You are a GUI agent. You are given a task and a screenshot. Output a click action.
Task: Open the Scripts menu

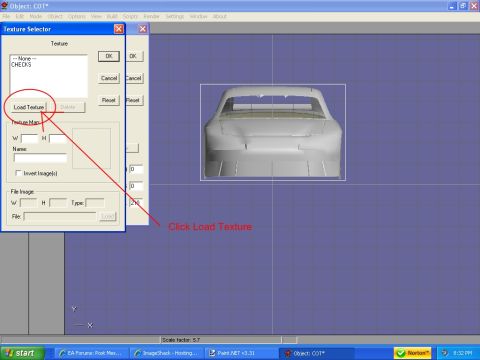pos(130,16)
